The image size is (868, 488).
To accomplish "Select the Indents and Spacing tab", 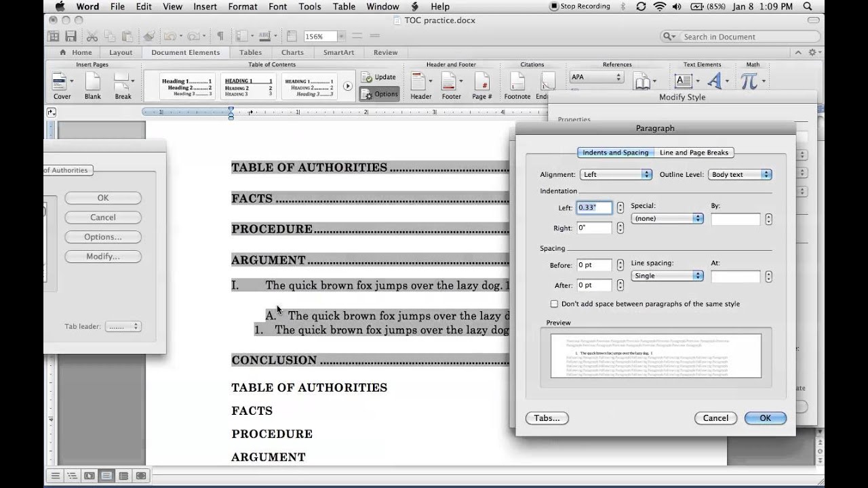I will coord(616,152).
